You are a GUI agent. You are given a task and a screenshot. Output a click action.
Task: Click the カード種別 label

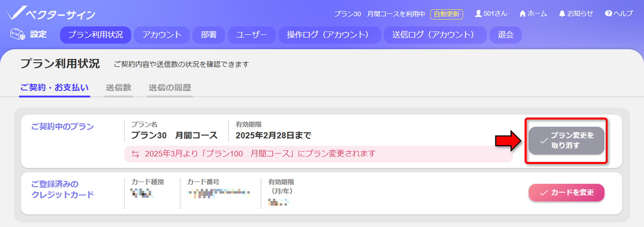[x=147, y=182]
